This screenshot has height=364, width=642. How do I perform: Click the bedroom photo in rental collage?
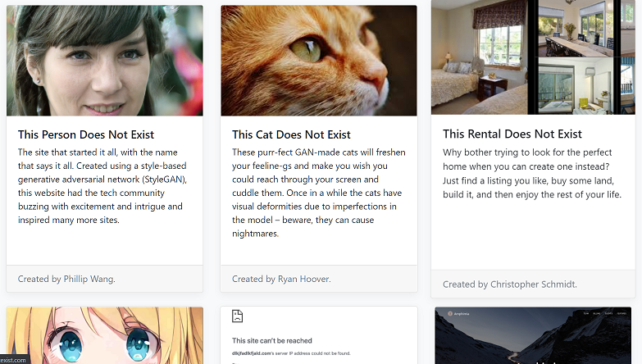pyautogui.click(x=479, y=57)
